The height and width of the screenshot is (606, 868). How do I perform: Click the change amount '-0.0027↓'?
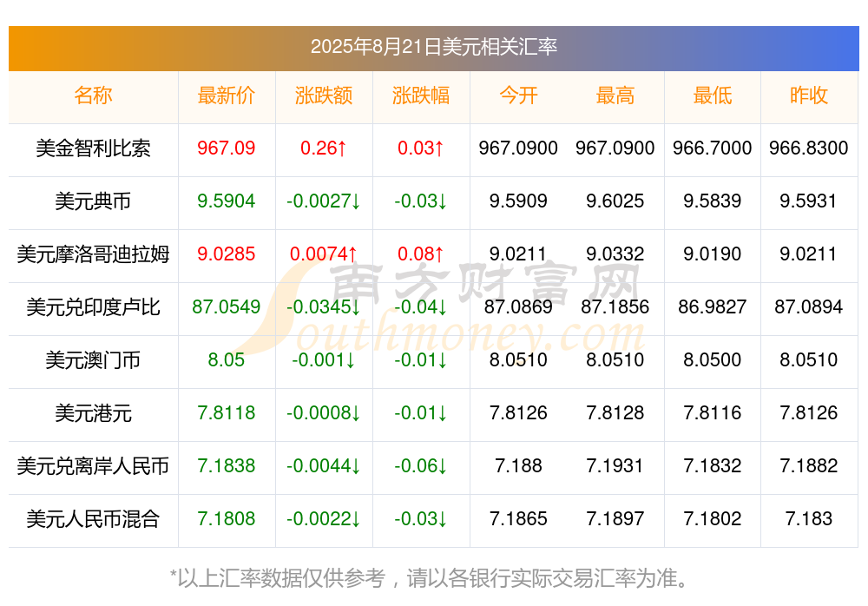point(323,201)
